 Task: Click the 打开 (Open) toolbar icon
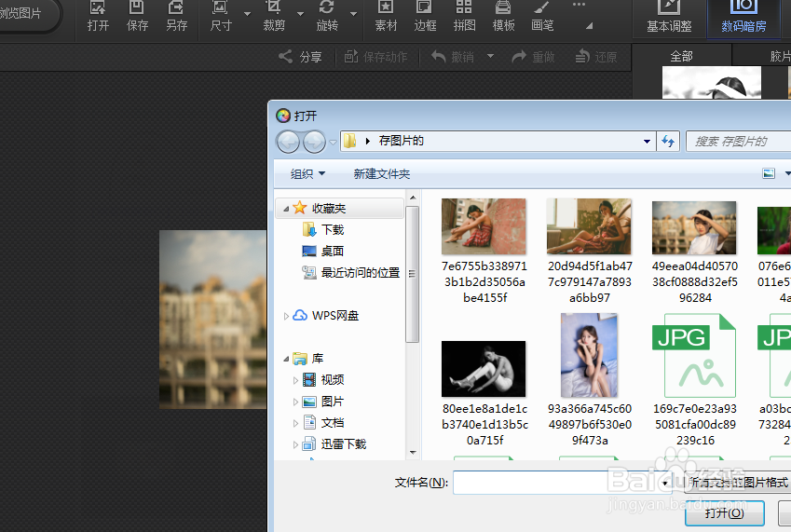(x=98, y=17)
